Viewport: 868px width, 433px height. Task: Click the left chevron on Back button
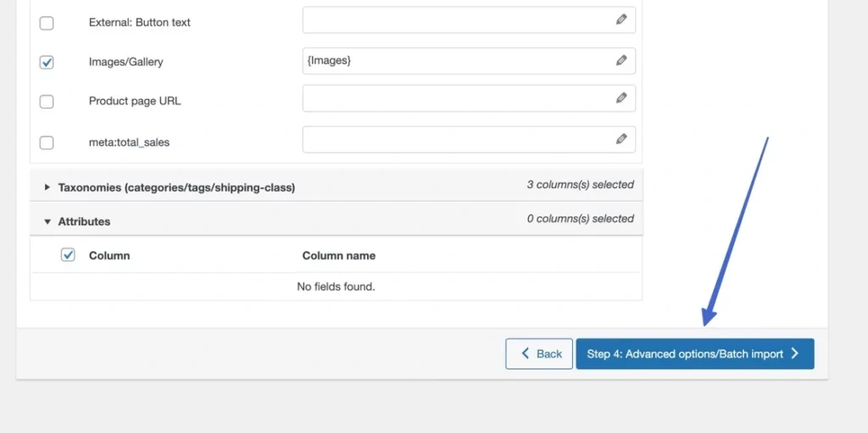(526, 353)
